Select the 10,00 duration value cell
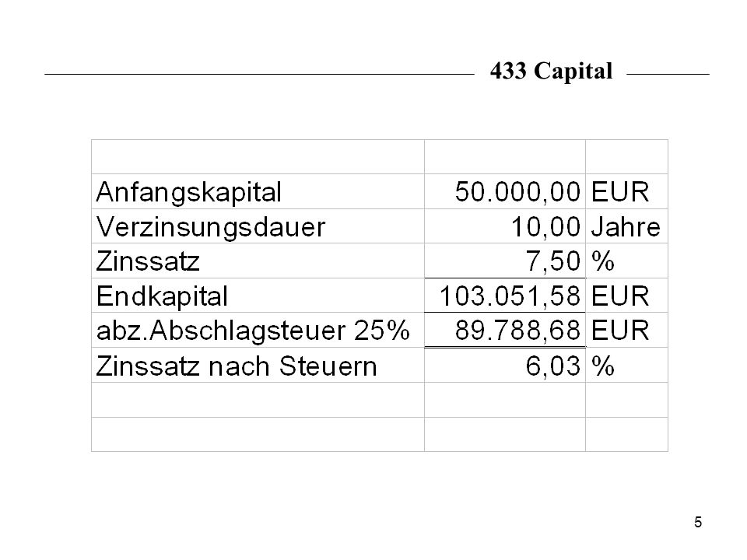Image resolution: width=747 pixels, height=560 pixels. (504, 226)
